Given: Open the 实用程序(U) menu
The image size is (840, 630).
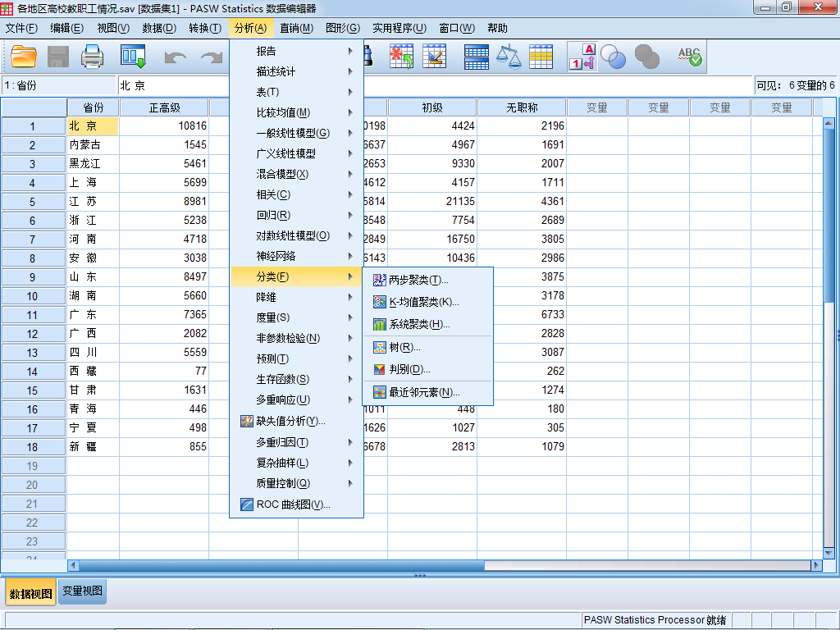Looking at the screenshot, I should click(x=399, y=28).
